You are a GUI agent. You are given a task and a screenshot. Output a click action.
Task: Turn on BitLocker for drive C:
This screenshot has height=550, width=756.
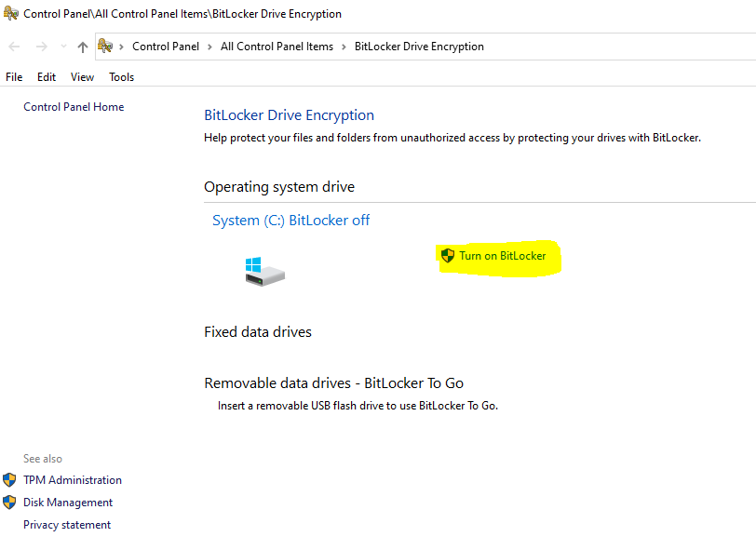point(503,256)
